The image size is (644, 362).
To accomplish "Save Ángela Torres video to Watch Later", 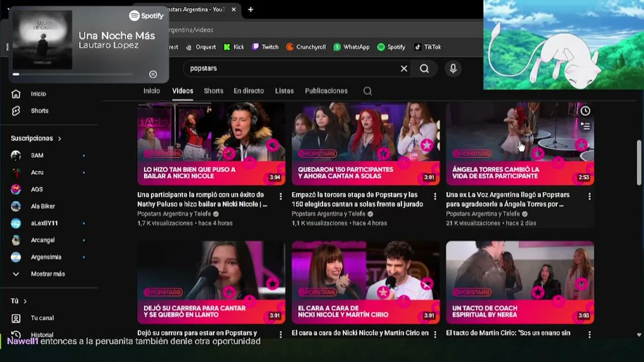I will point(585,111).
